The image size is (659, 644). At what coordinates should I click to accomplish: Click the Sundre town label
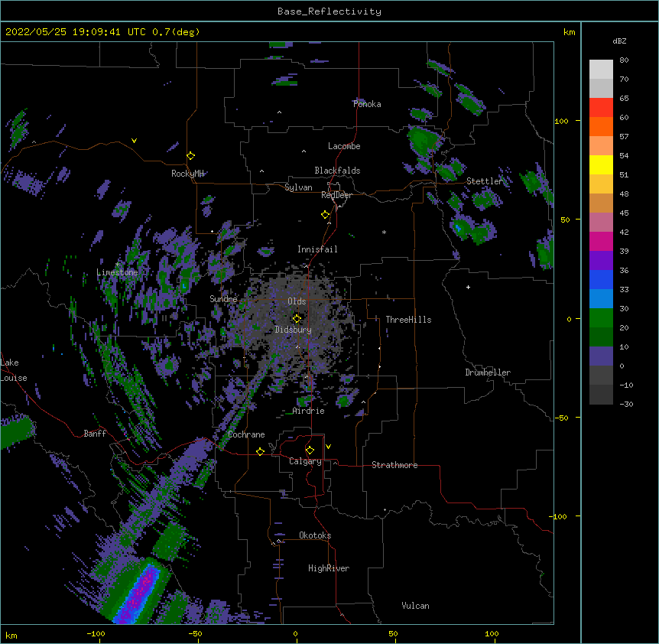point(223,299)
